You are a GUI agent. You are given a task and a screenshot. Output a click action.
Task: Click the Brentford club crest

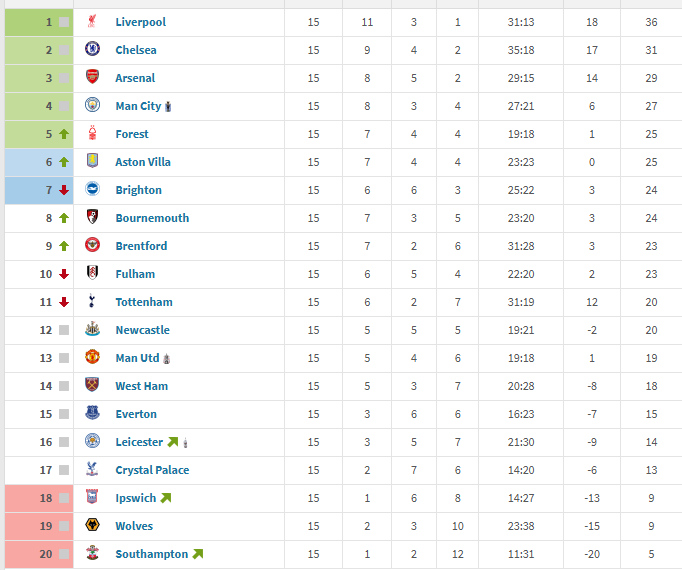pos(92,245)
